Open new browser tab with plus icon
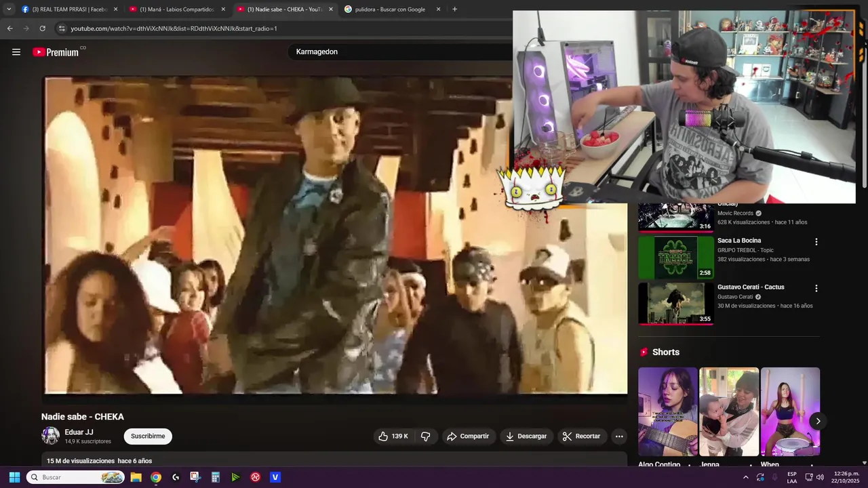 (x=454, y=9)
